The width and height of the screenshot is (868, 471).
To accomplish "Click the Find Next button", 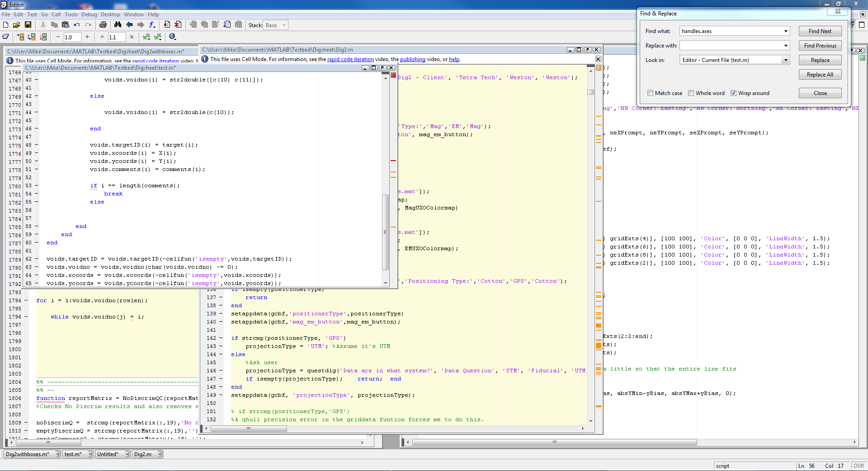I will tap(820, 31).
